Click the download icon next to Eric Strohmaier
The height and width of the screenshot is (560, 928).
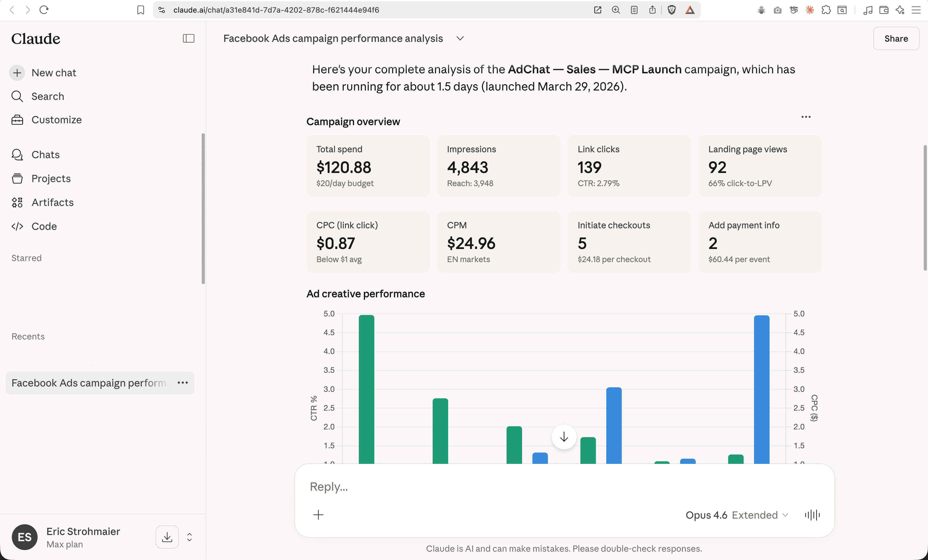(x=167, y=537)
